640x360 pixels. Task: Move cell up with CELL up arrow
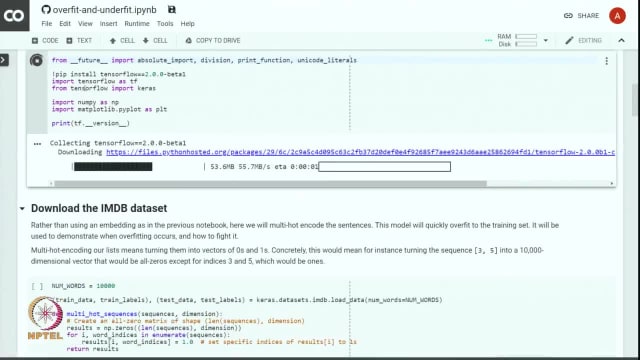tap(122, 40)
